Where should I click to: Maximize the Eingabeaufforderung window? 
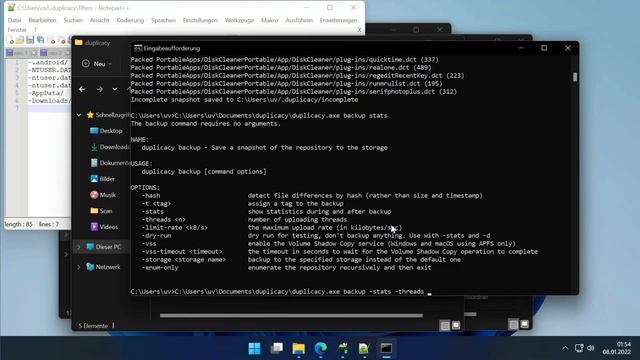(x=544, y=48)
